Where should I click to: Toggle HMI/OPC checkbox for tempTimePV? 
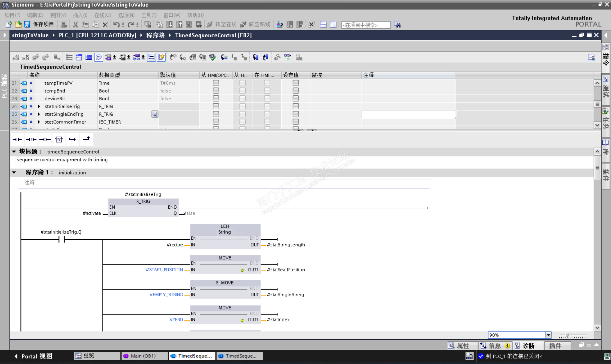point(216,83)
